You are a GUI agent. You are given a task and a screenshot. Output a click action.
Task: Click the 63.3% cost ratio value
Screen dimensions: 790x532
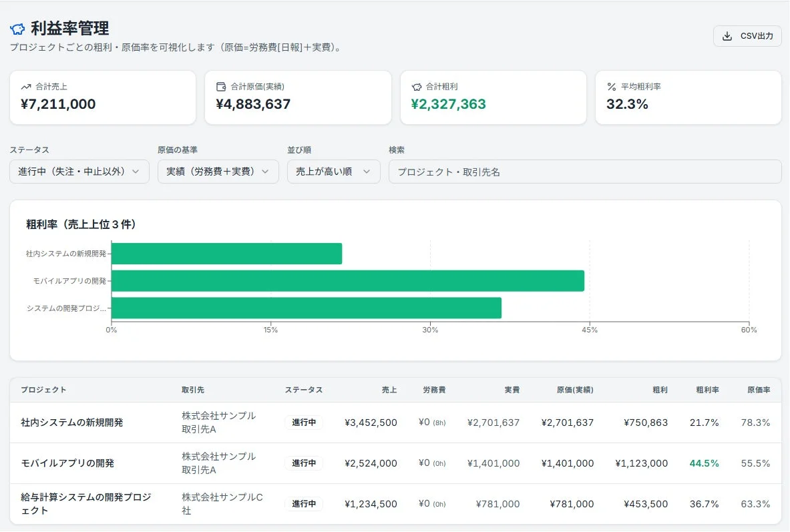pos(755,504)
